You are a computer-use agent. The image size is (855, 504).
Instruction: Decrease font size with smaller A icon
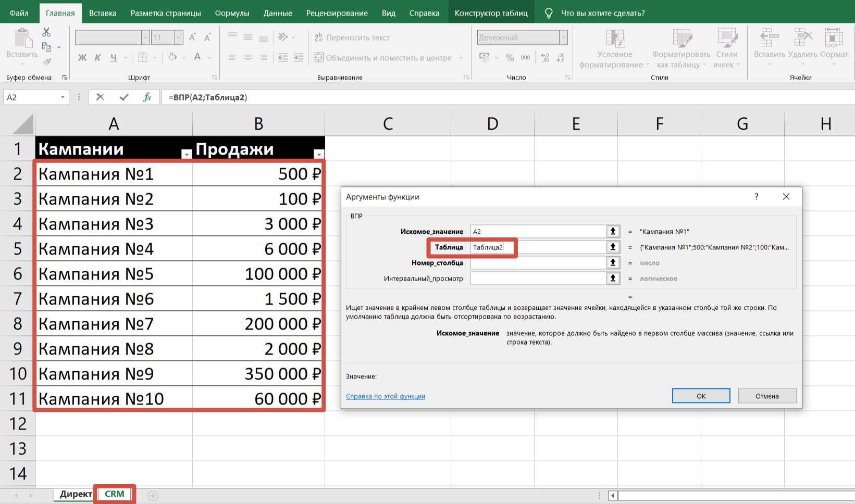[207, 37]
